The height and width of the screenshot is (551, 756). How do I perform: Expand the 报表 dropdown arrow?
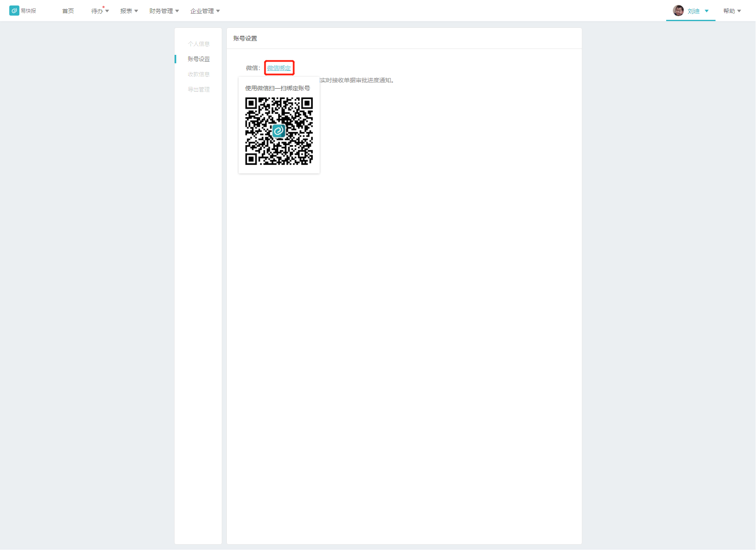pyautogui.click(x=136, y=11)
